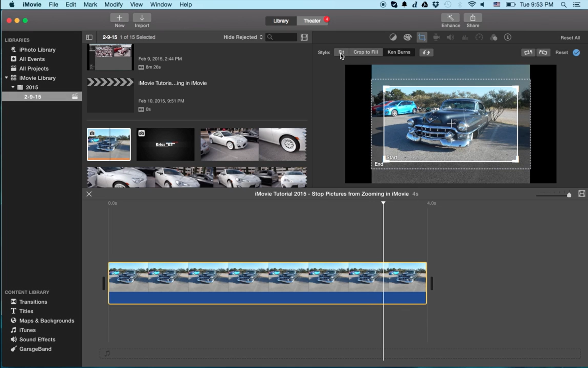Open the Stabilization camera icon
Screen dimensions: 588x368
[436, 37]
